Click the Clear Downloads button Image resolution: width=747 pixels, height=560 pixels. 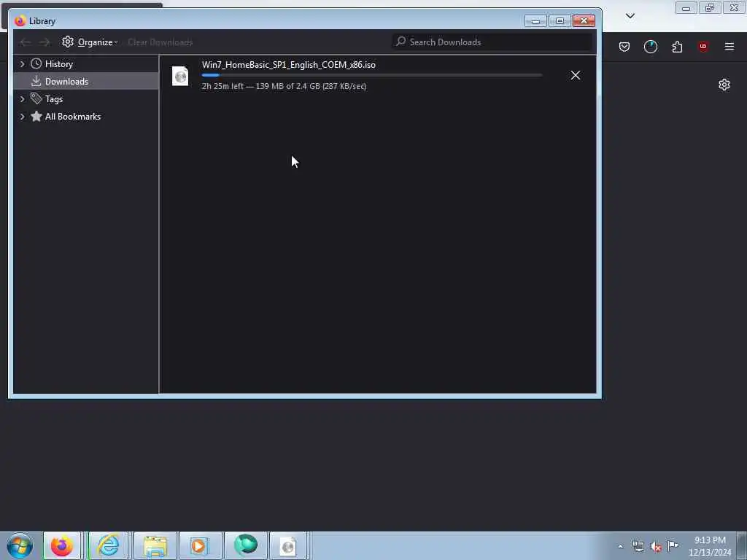coord(160,42)
